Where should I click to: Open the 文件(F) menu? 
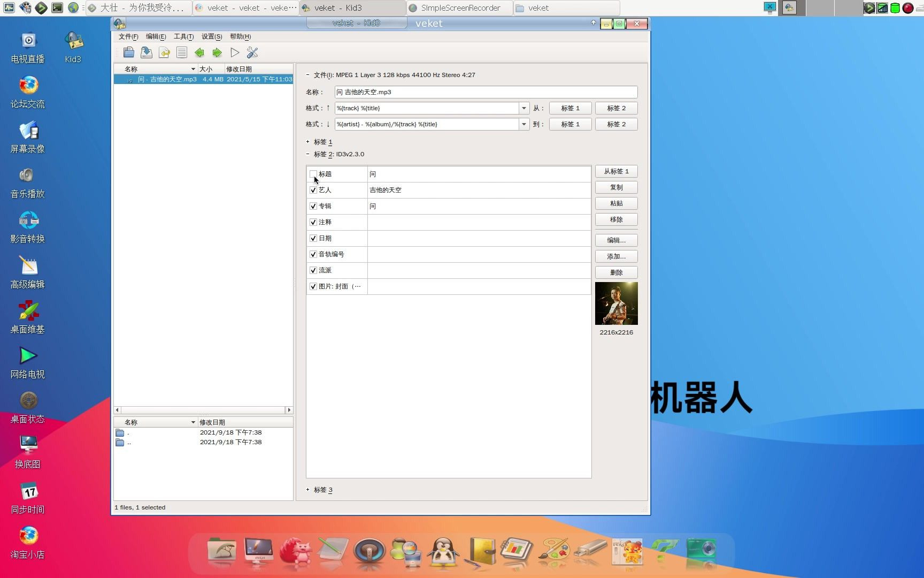pyautogui.click(x=127, y=36)
